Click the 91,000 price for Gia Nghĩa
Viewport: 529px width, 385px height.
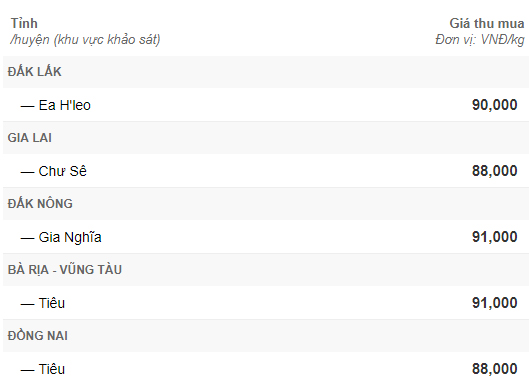(494, 237)
